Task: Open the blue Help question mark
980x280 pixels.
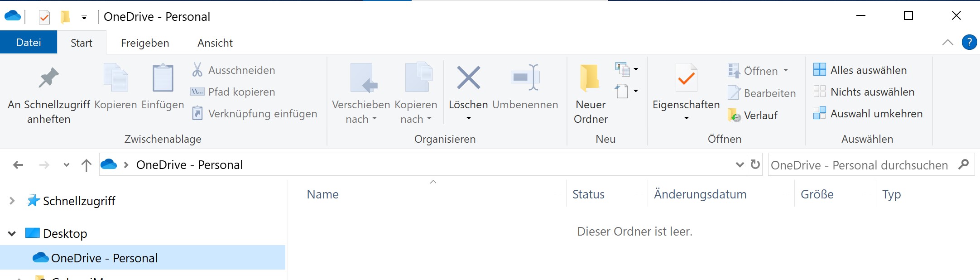Action: coord(969,42)
